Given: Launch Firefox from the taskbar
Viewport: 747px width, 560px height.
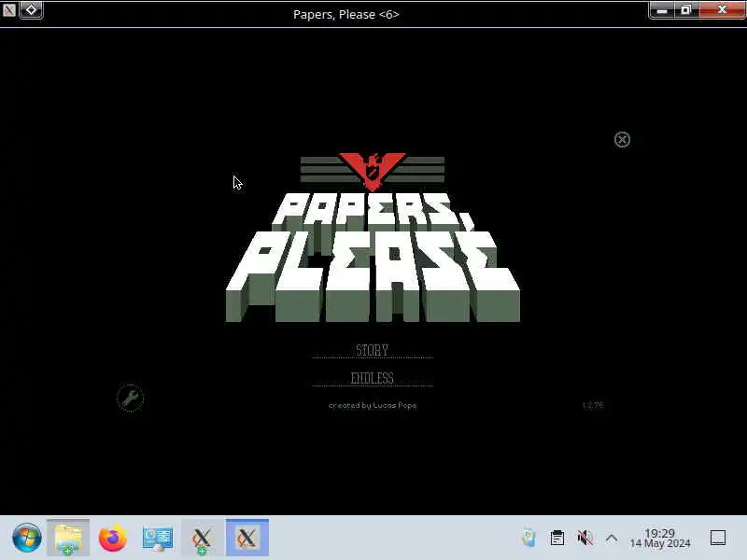Looking at the screenshot, I should [x=113, y=539].
